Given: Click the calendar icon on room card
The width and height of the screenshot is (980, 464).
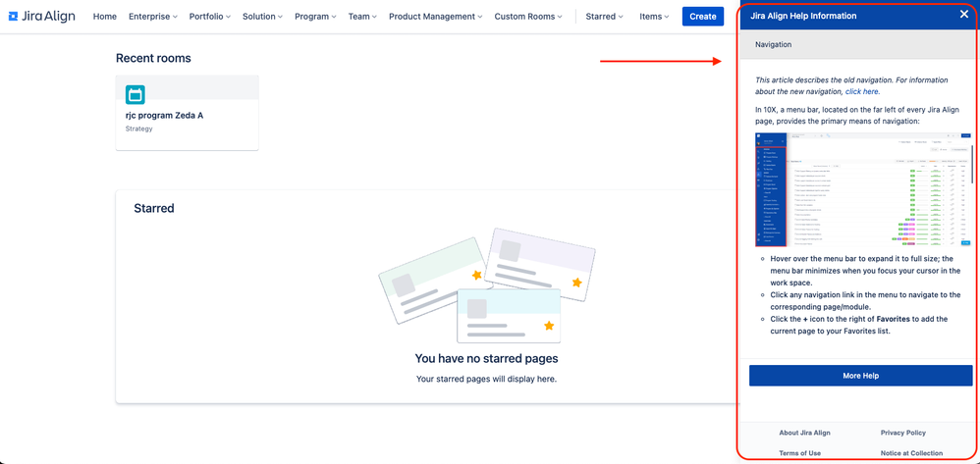Looking at the screenshot, I should [135, 95].
